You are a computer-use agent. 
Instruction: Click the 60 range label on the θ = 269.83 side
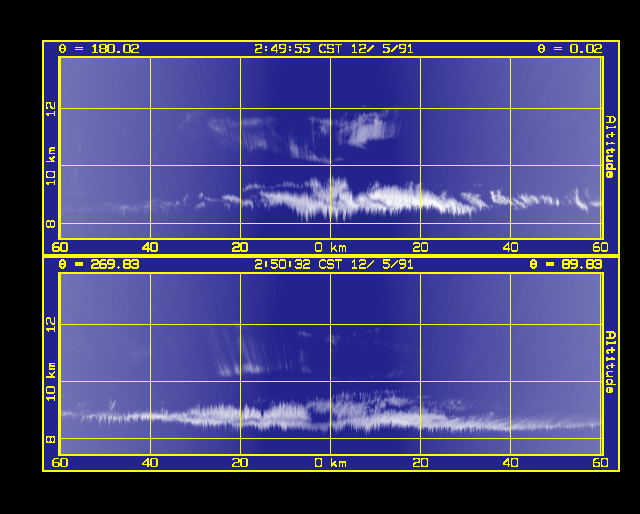[60, 463]
